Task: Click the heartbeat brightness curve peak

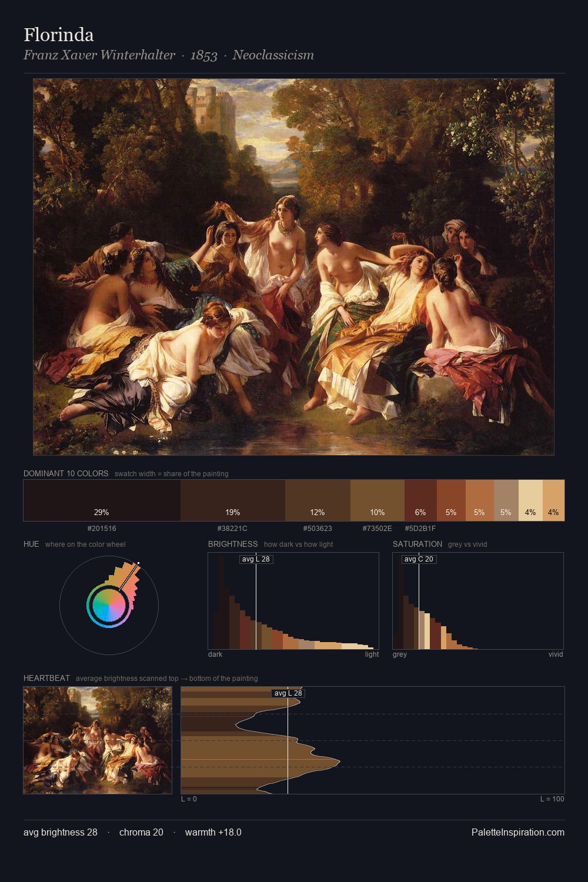Action: 339,762
